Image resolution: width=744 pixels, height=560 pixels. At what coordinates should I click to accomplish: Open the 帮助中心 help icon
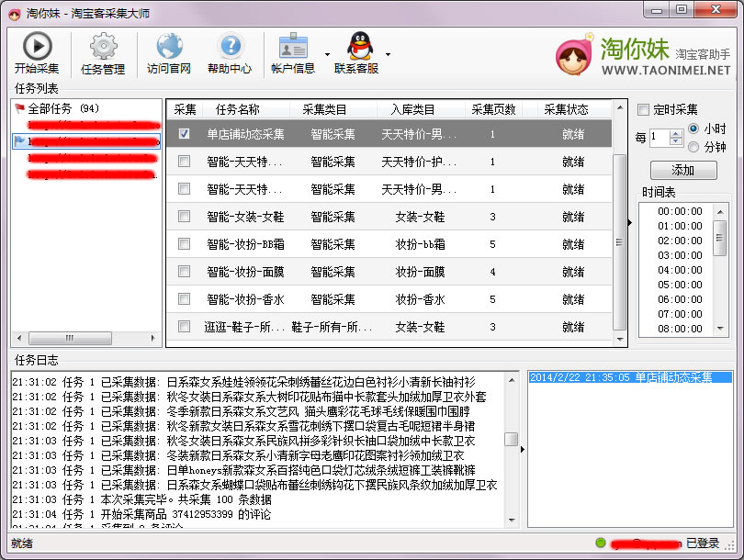(x=230, y=45)
